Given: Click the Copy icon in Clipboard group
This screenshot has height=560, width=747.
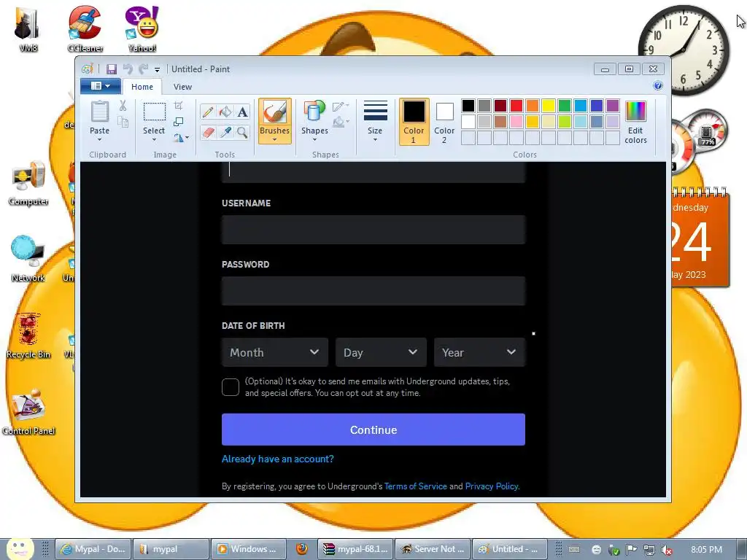Looking at the screenshot, I should click(123, 122).
